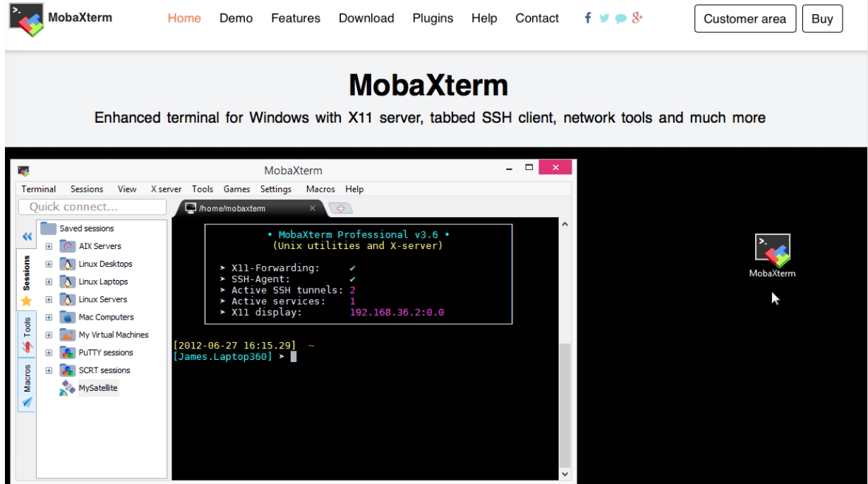Click the Customer area button
The height and width of the screenshot is (484, 868).
click(745, 19)
